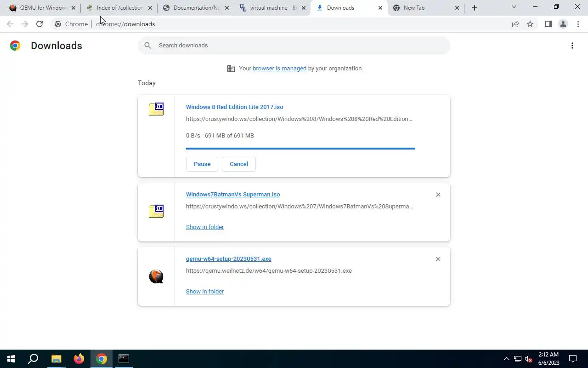Click the Today date heading

pos(147,83)
